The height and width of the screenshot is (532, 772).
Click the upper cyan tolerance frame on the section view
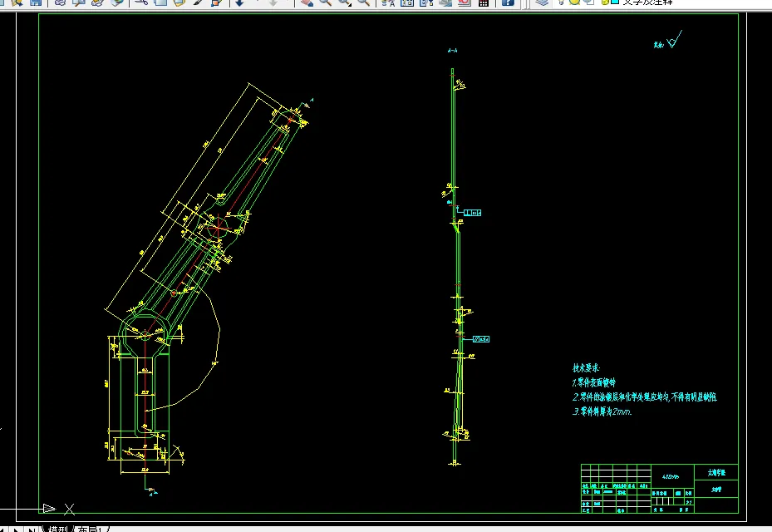coord(472,213)
